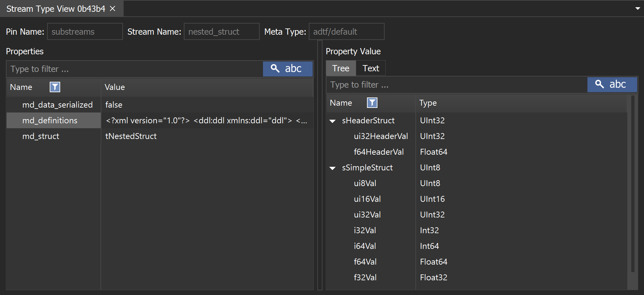Click the false value of md_data_serialized

114,105
